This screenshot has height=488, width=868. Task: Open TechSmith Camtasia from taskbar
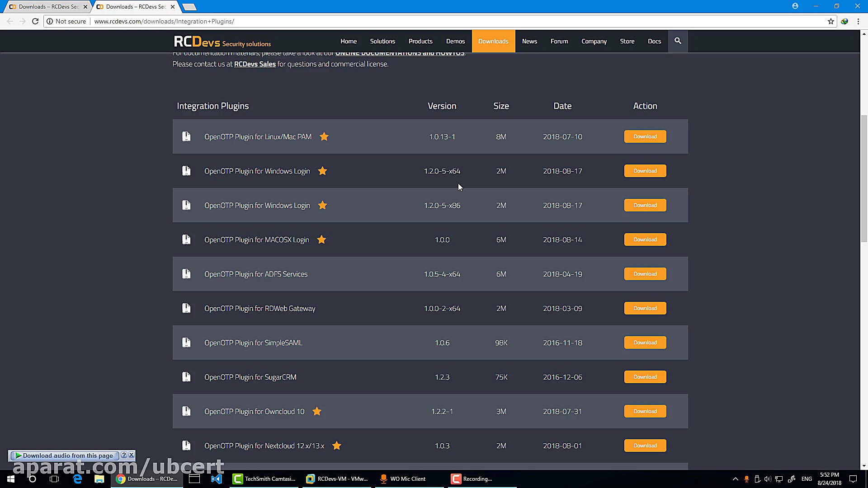pyautogui.click(x=264, y=479)
